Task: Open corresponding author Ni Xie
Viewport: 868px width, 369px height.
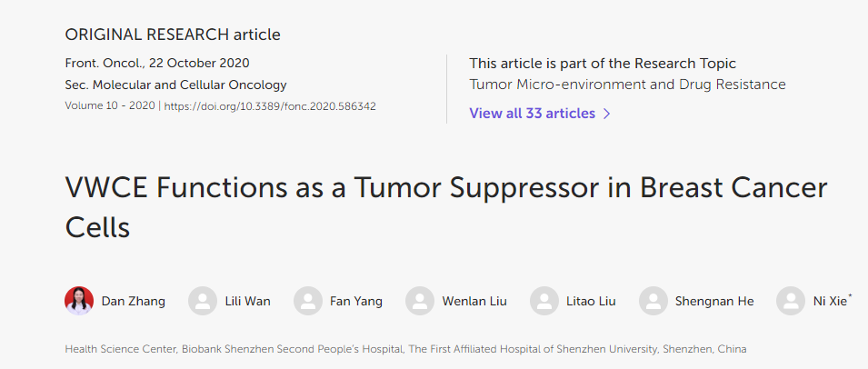Action: 830,302
